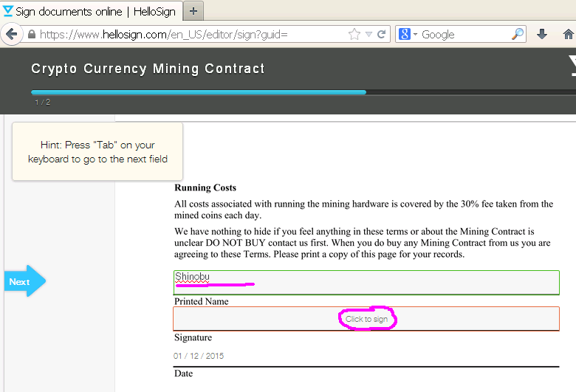Reload the page with the refresh icon
Screen dimensions: 576x392
[382, 34]
